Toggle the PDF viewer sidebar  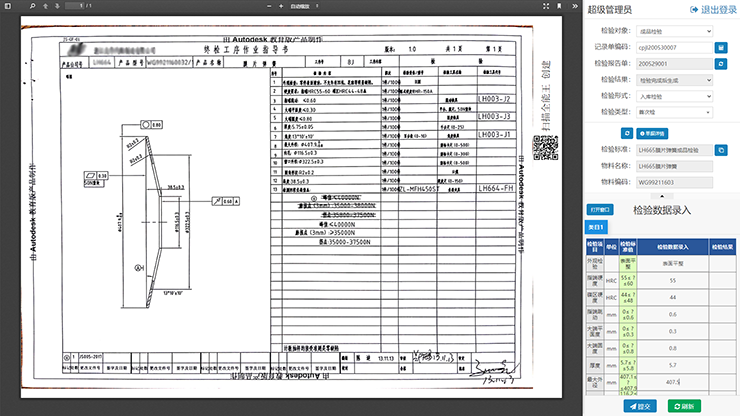[x=8, y=5]
